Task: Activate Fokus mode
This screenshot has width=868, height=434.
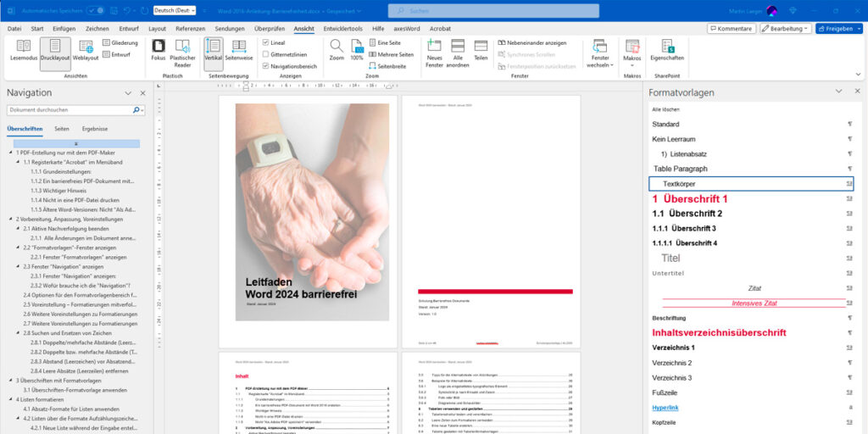Action: pyautogui.click(x=159, y=51)
